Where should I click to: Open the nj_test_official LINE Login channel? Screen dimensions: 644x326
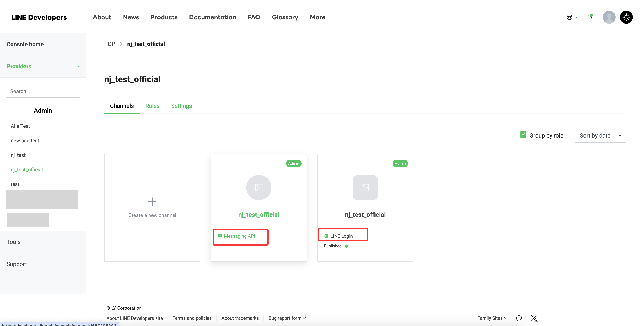click(x=365, y=215)
